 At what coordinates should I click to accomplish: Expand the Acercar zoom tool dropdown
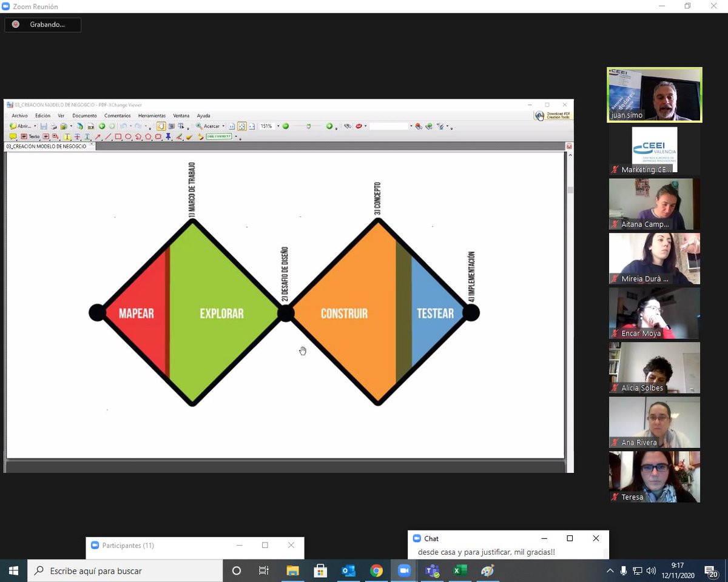tap(223, 126)
